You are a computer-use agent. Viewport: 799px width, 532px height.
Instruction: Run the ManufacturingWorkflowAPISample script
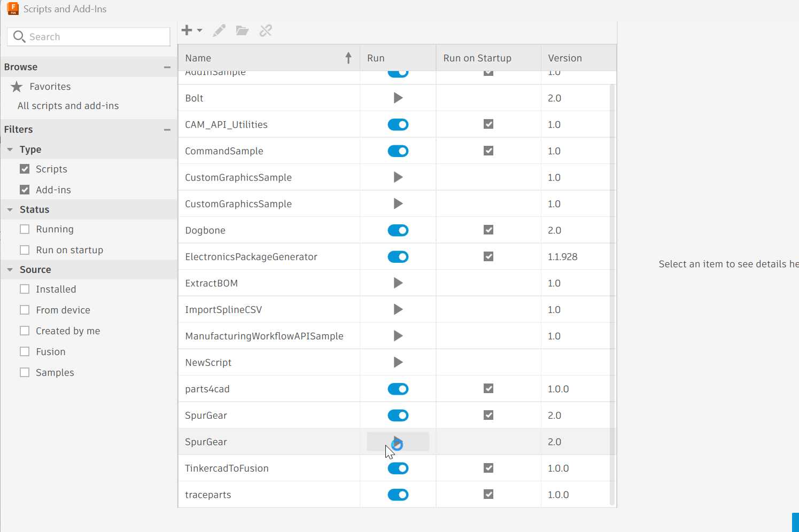398,336
